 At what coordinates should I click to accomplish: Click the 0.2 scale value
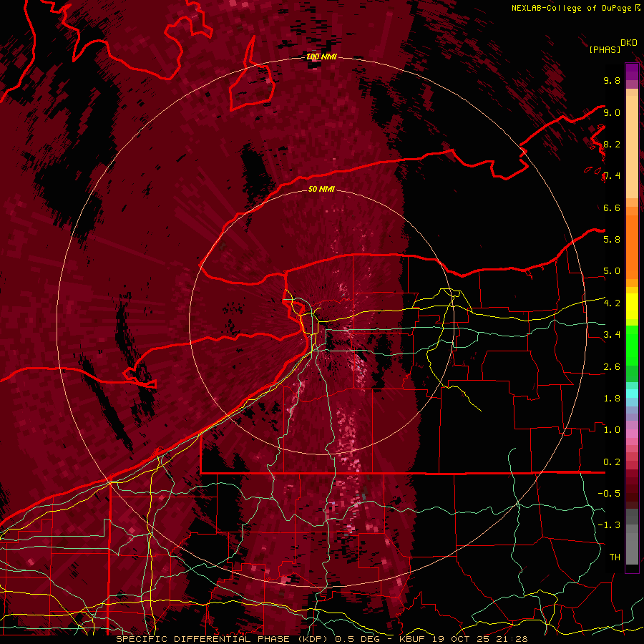tap(612, 462)
